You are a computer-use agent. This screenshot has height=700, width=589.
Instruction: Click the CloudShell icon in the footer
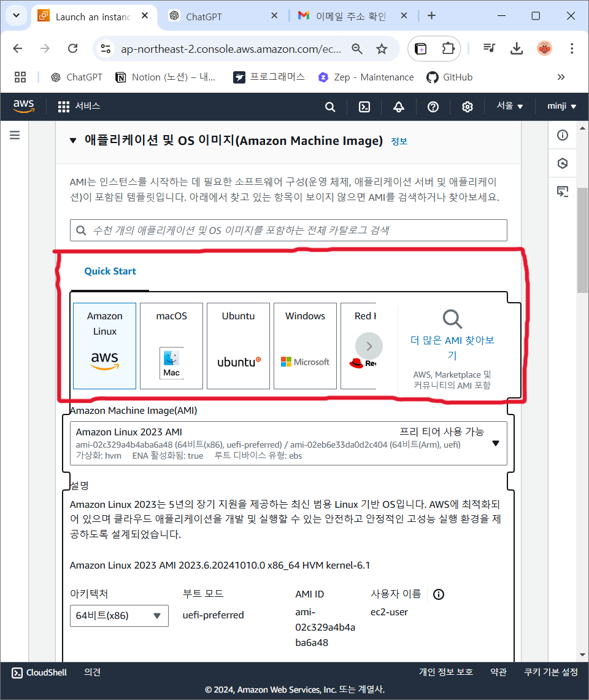[17, 673]
